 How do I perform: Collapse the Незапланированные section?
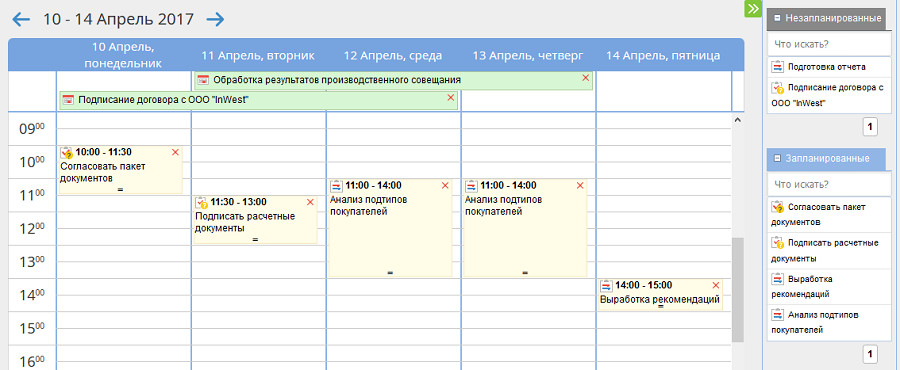[777, 18]
